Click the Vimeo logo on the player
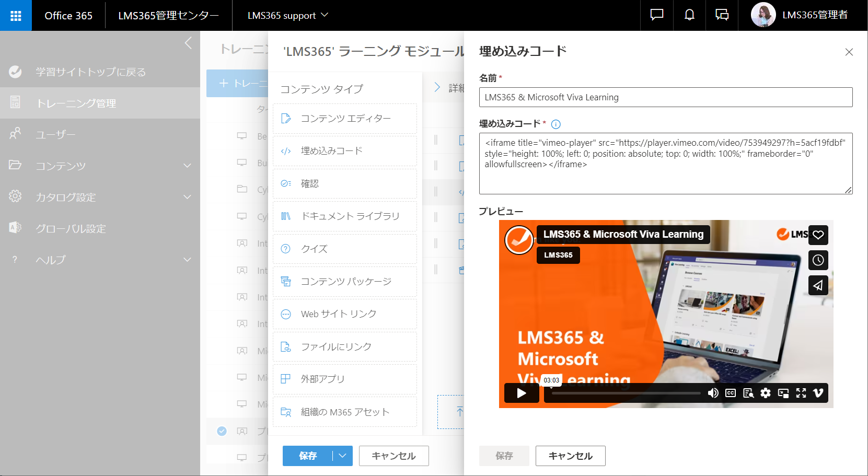 point(818,393)
